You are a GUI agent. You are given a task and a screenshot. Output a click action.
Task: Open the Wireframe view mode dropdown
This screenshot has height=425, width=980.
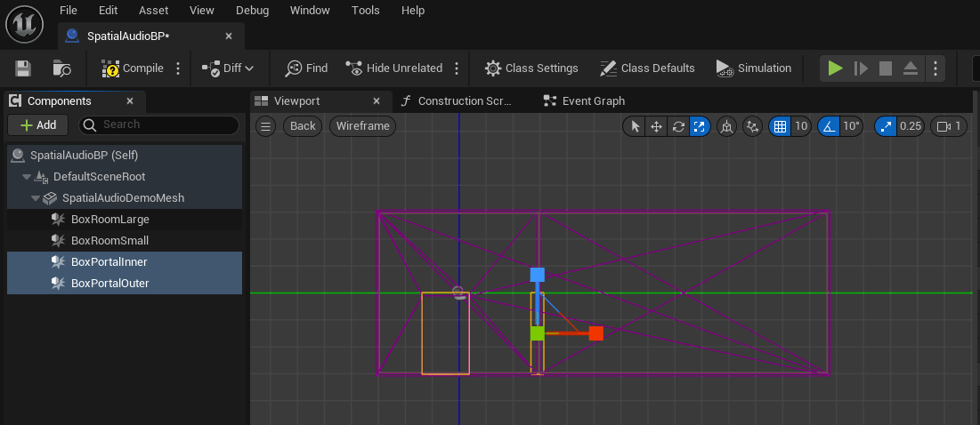coord(362,126)
